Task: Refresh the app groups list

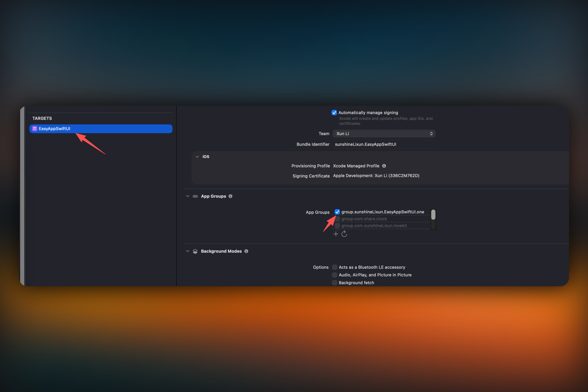Action: pyautogui.click(x=344, y=234)
